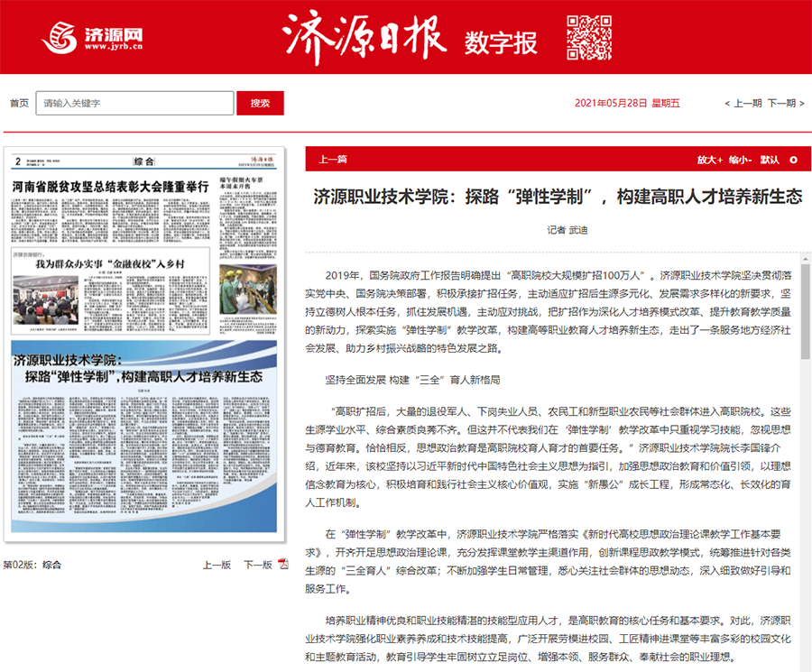
Task: Open 我为群众办实事“金融夜校”入乡村 article on page
Action: pyautogui.click(x=110, y=264)
